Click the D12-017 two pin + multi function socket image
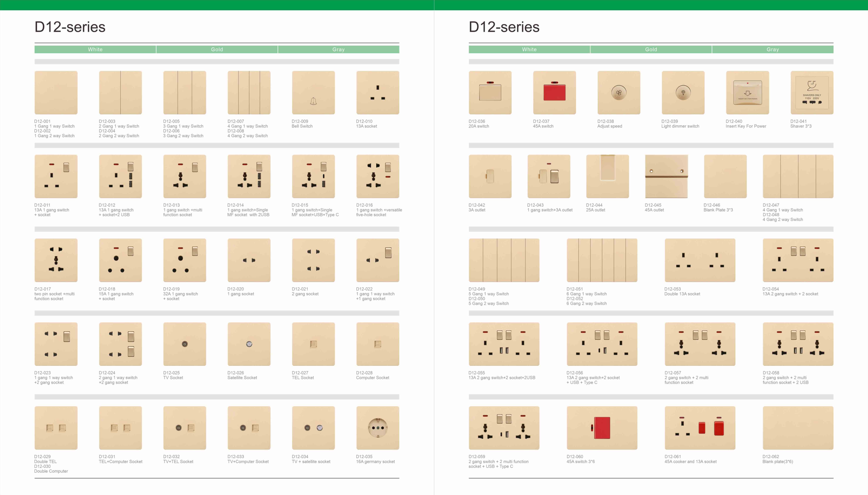Image resolution: width=868 pixels, height=495 pixels. [x=56, y=260]
